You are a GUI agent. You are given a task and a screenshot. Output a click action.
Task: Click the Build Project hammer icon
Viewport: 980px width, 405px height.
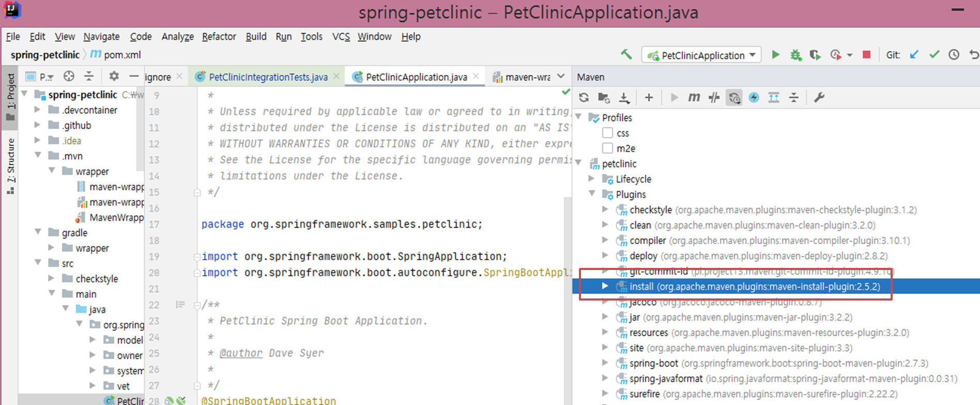626,54
